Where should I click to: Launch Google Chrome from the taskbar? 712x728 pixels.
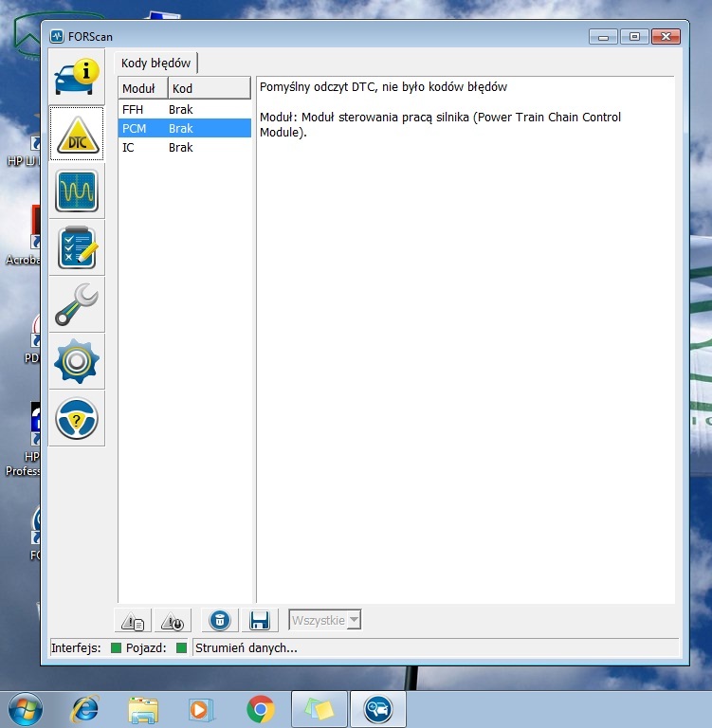point(260,708)
